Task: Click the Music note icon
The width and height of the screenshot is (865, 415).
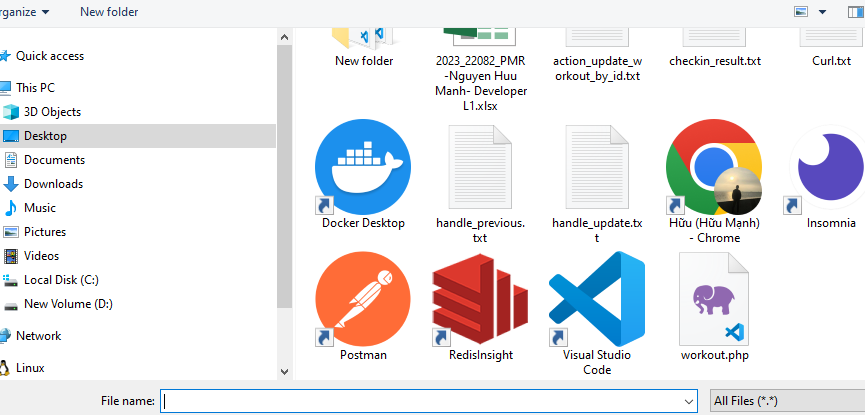Action: pos(11,208)
